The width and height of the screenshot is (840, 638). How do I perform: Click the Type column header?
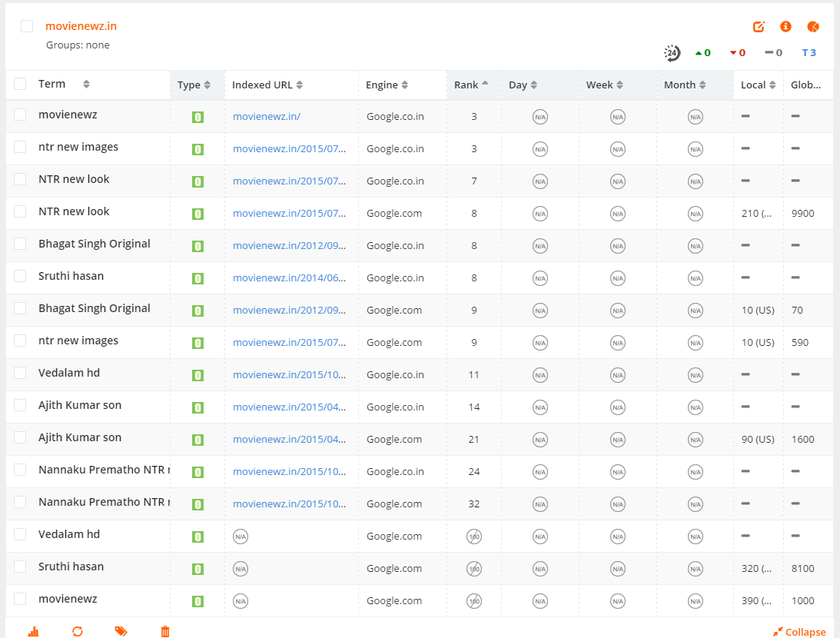coord(194,85)
